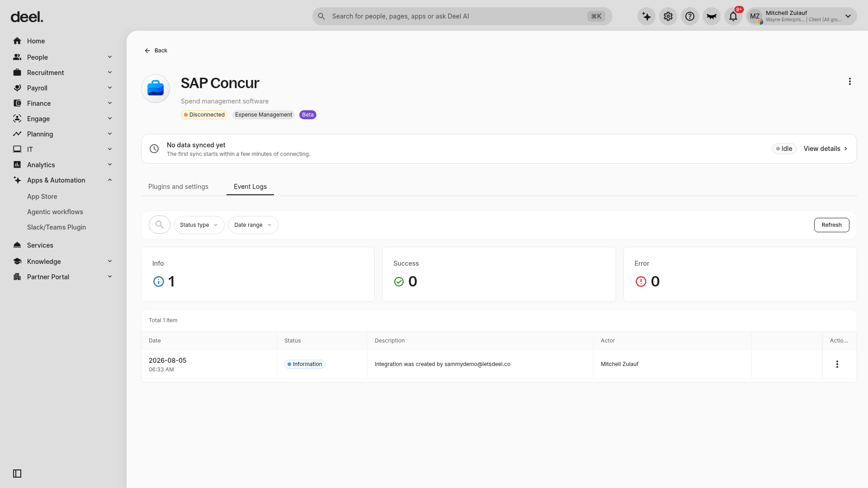Click the Services bell-tray icon
868x488 pixels.
coord(17,245)
